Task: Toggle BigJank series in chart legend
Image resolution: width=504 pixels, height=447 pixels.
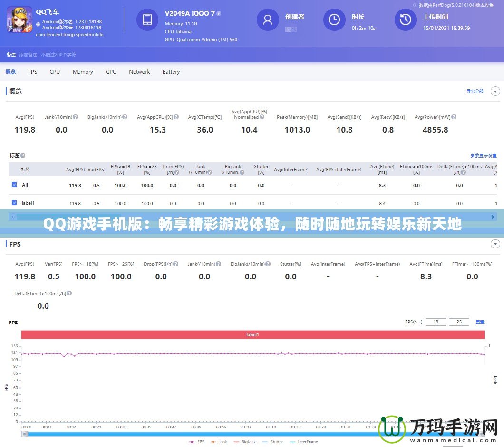Action: pyautogui.click(x=244, y=442)
